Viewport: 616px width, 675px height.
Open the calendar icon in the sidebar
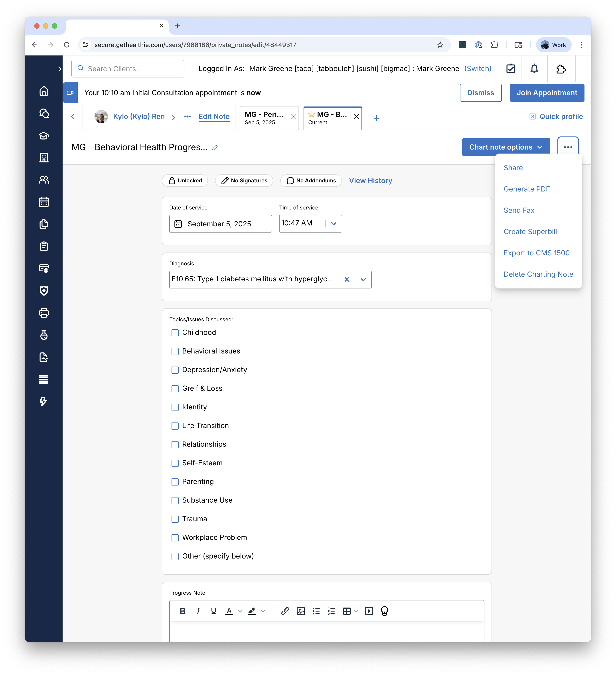point(44,202)
